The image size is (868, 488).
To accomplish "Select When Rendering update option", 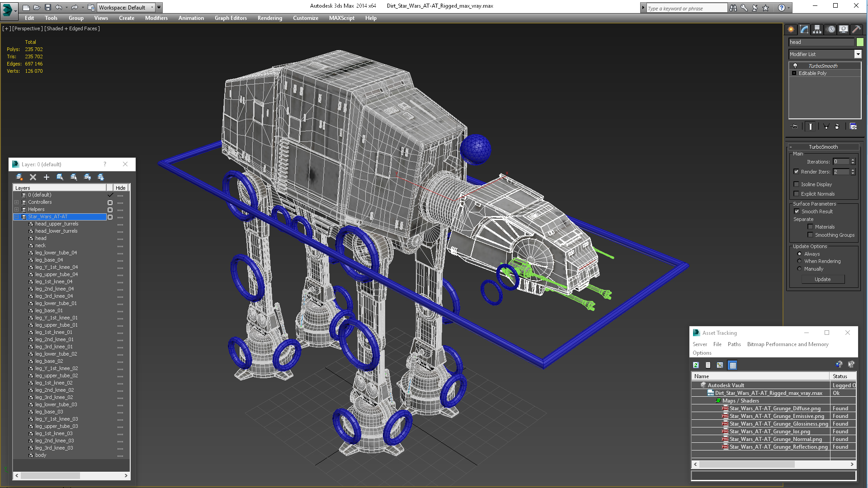I will pos(800,261).
